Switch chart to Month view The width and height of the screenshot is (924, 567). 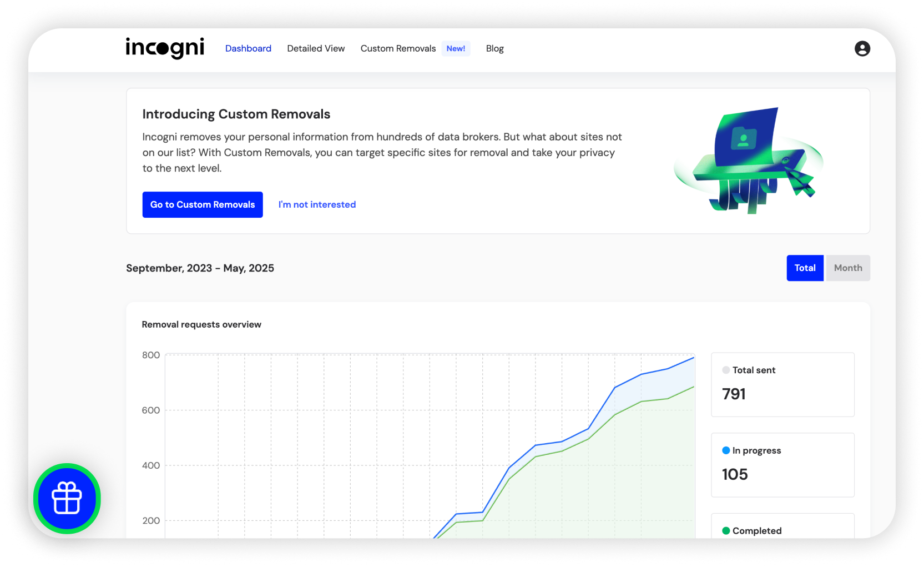pyautogui.click(x=848, y=268)
